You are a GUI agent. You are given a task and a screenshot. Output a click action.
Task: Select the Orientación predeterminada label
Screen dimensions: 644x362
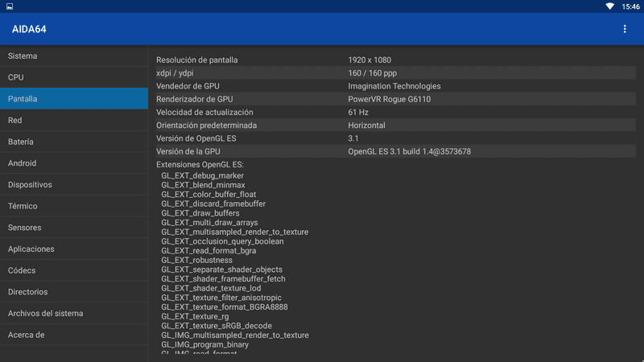[206, 125]
